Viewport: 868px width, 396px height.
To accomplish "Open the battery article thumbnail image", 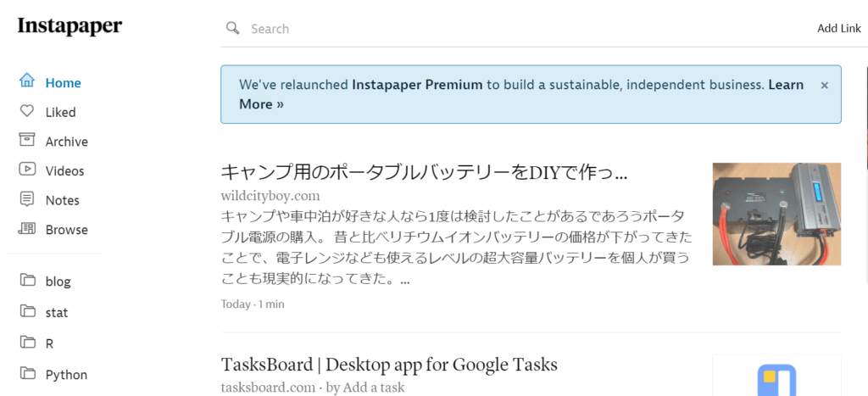I will tap(776, 214).
